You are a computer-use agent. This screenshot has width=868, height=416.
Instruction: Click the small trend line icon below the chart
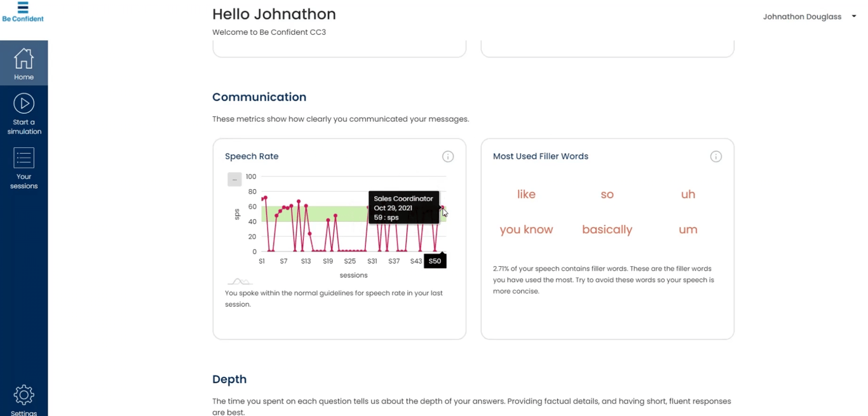pyautogui.click(x=239, y=281)
